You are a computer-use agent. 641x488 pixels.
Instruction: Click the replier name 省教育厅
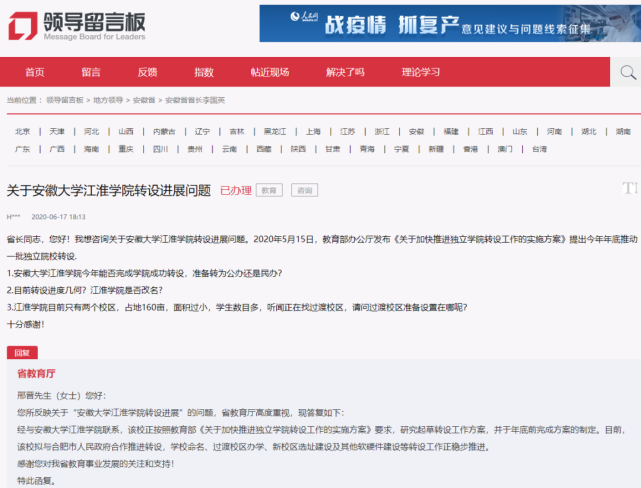coord(36,373)
